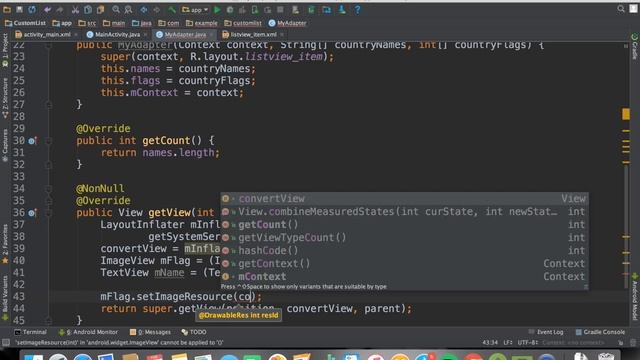The width and height of the screenshot is (640, 360).
Task: Click the Make Project hammer icon
Action: coord(172,9)
